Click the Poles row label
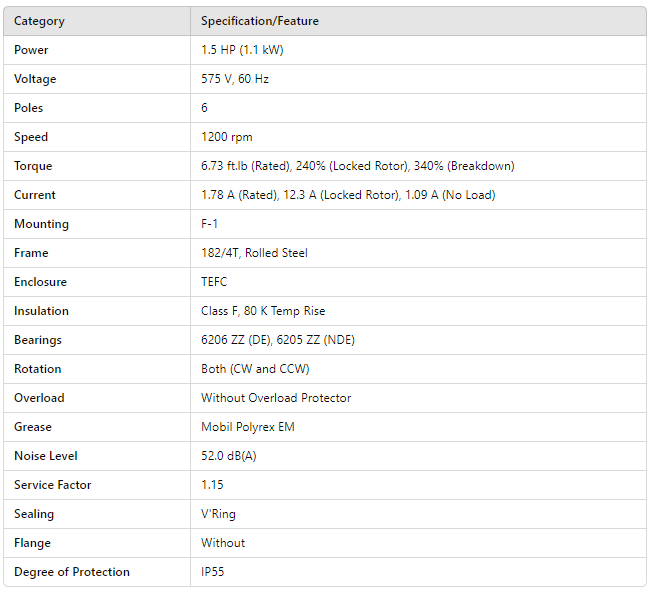 29,108
